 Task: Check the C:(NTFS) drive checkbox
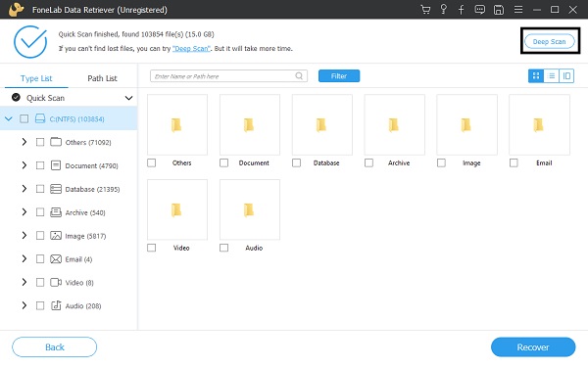[x=24, y=119]
